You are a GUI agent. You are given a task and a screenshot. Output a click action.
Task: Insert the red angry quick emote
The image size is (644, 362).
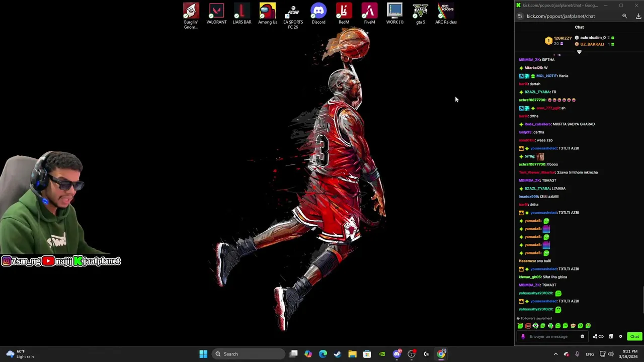point(528,326)
